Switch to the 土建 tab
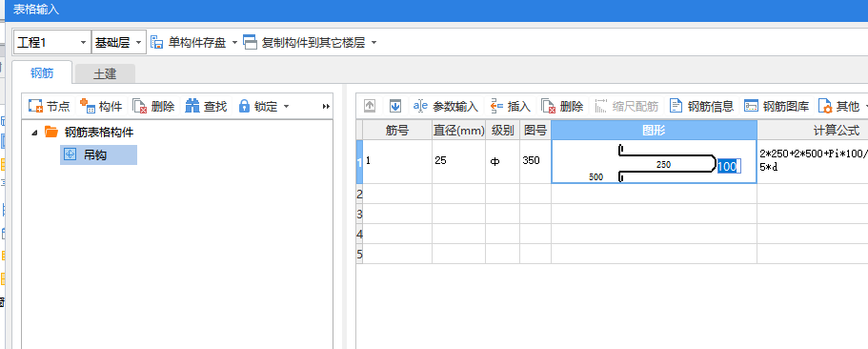Image resolution: width=868 pixels, height=349 pixels. [x=105, y=73]
